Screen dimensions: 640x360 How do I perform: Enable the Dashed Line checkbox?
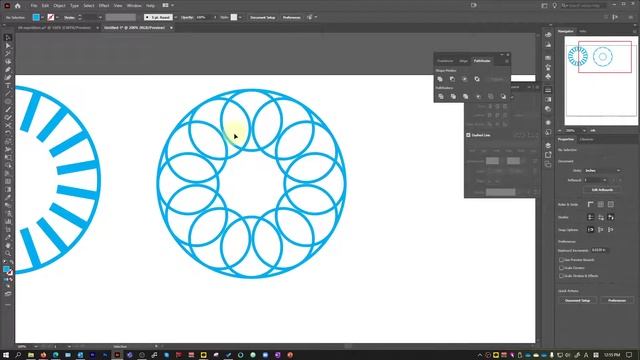[x=468, y=135]
